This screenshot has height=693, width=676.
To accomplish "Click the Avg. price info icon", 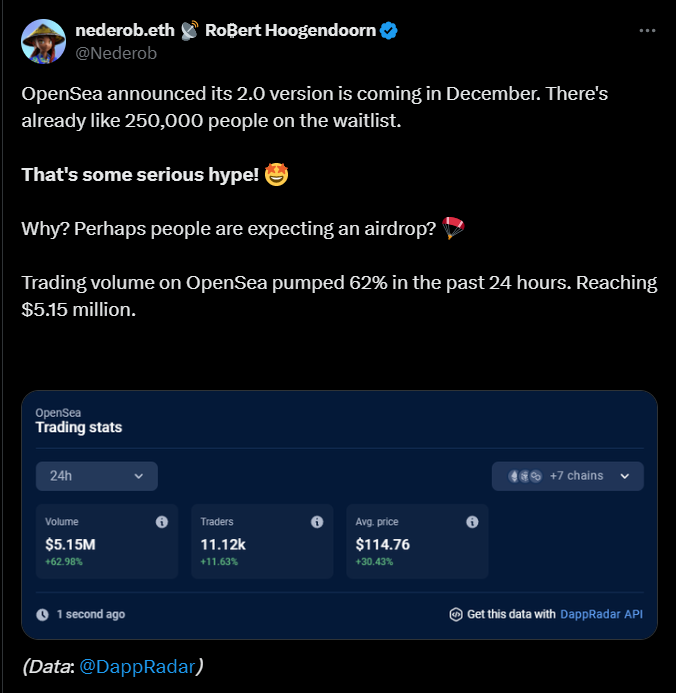I will 472,522.
